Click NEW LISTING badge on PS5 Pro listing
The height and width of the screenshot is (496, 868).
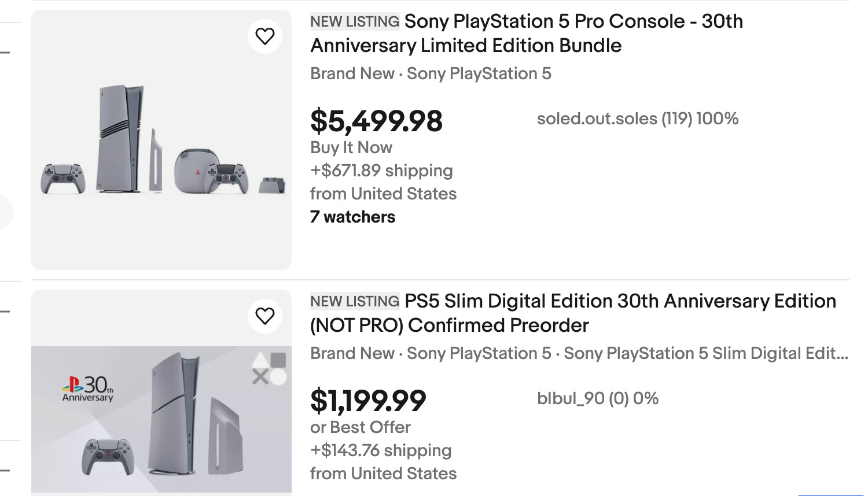click(x=355, y=22)
